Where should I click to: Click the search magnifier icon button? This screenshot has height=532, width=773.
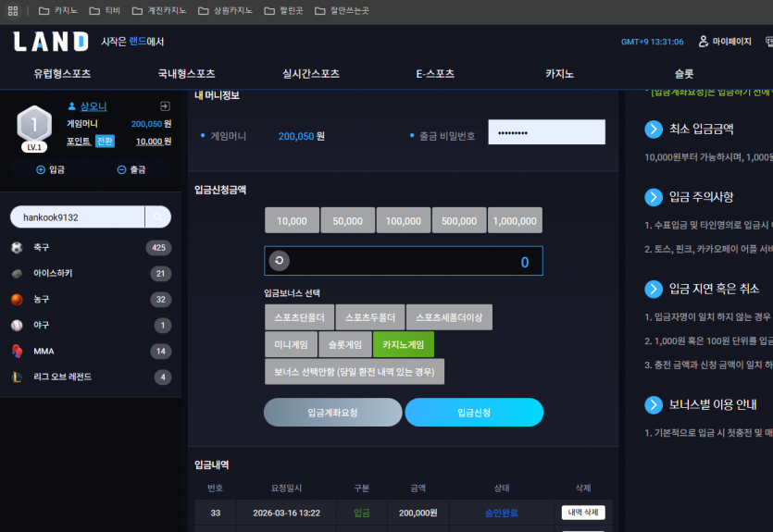point(157,217)
